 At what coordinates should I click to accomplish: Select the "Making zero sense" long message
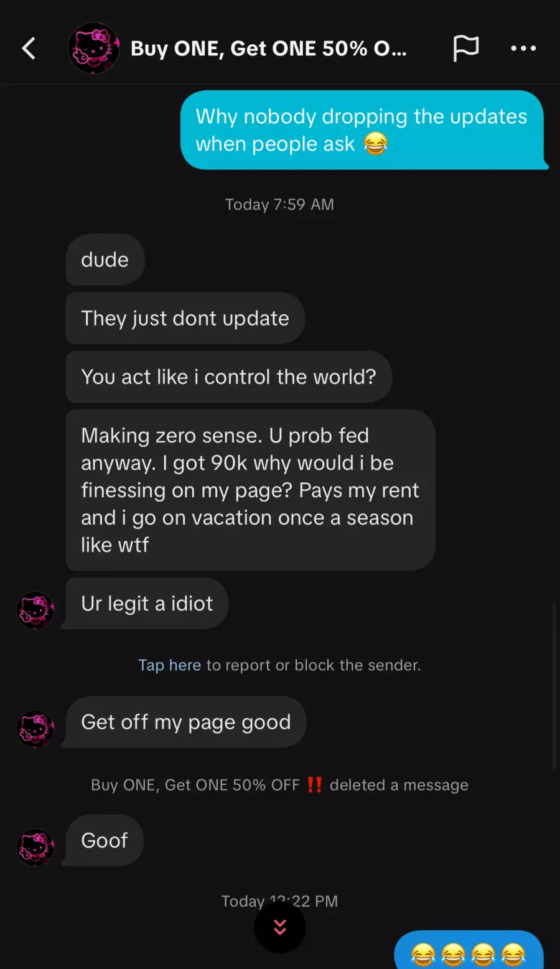[250, 490]
